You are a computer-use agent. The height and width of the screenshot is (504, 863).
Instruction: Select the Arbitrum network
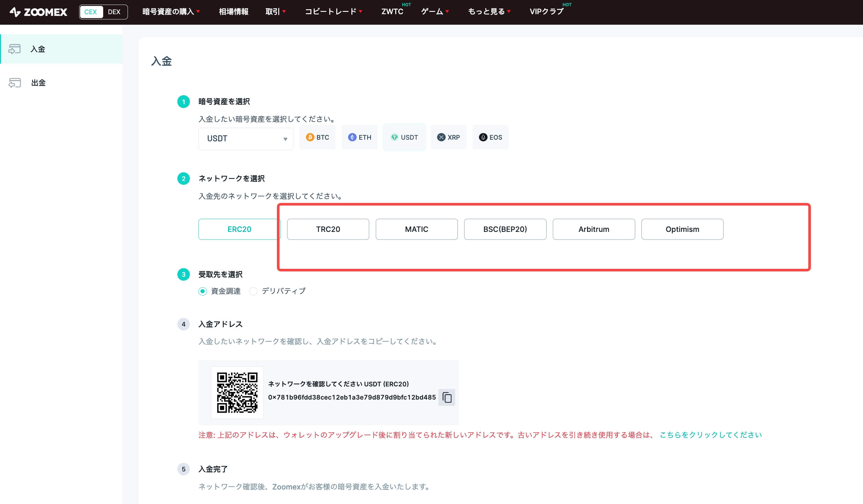tap(594, 229)
